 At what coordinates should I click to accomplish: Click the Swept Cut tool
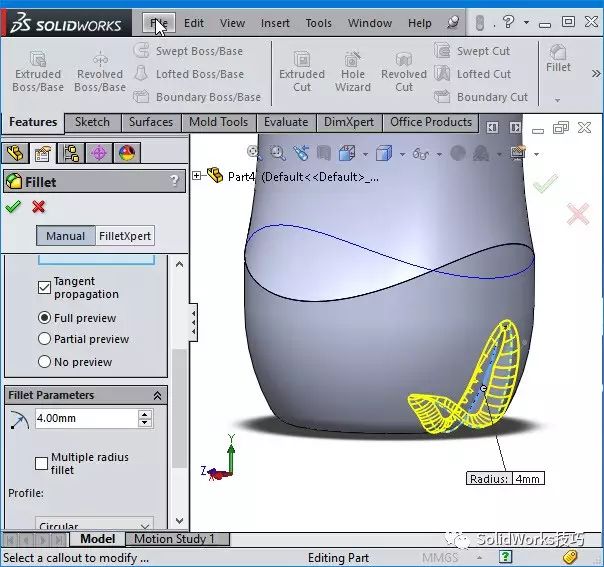click(x=472, y=51)
